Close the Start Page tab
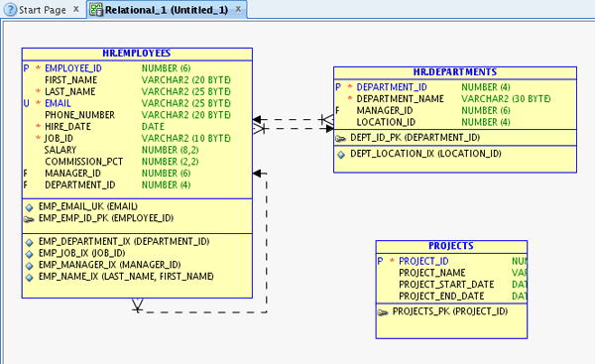 [76, 9]
